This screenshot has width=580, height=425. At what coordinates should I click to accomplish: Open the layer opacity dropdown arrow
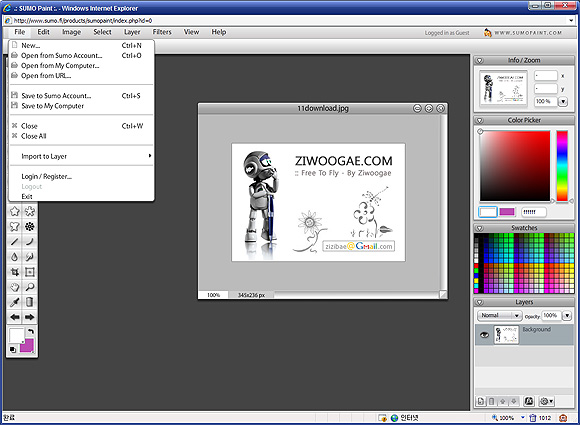pyautogui.click(x=567, y=316)
